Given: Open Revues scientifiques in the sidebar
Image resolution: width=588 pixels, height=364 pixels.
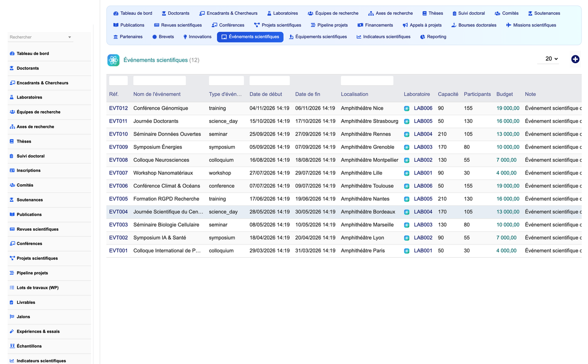Looking at the screenshot, I should [37, 229].
